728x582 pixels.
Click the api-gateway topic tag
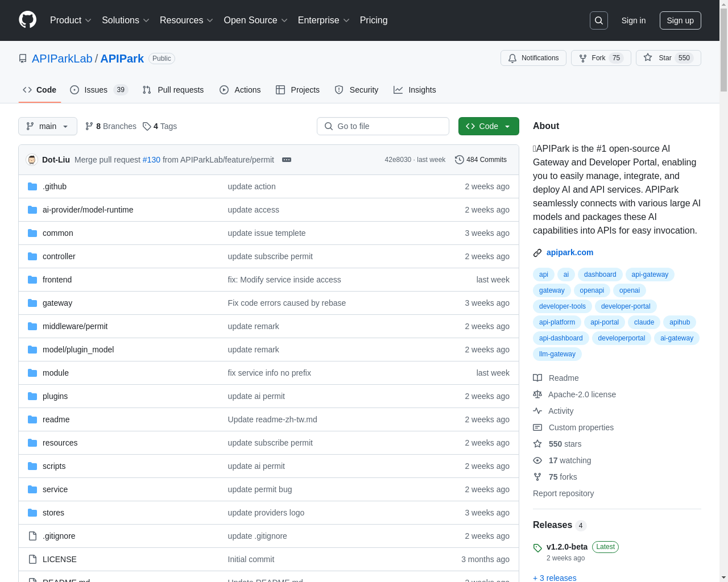tap(650, 275)
